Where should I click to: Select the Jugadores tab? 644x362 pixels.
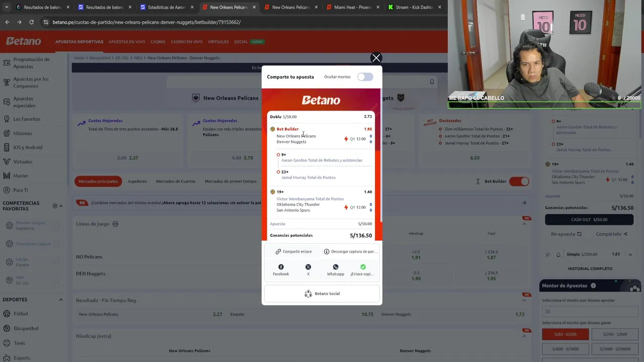click(137, 181)
